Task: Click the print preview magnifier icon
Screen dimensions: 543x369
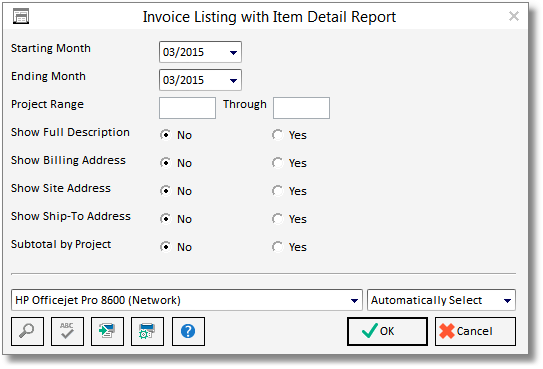Action: tap(27, 331)
